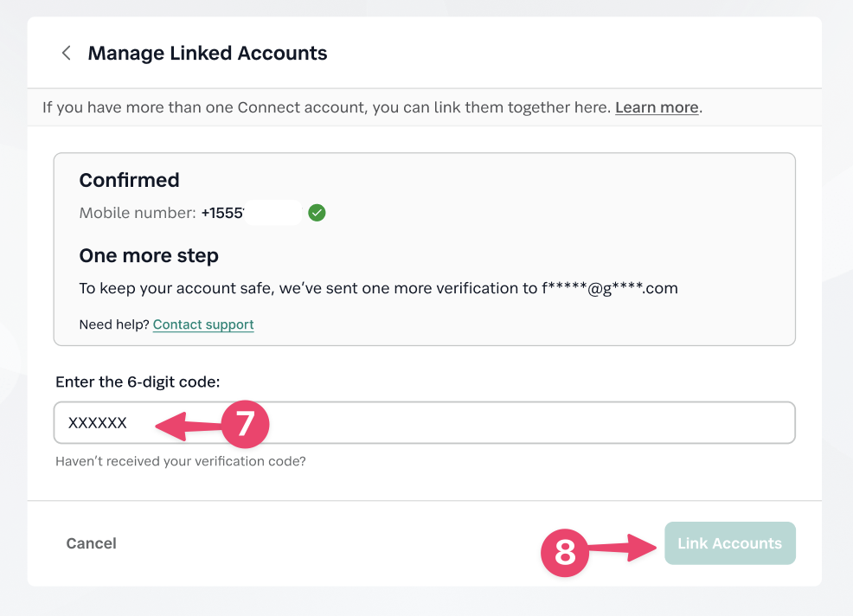Click the Confirmed heading

129,180
